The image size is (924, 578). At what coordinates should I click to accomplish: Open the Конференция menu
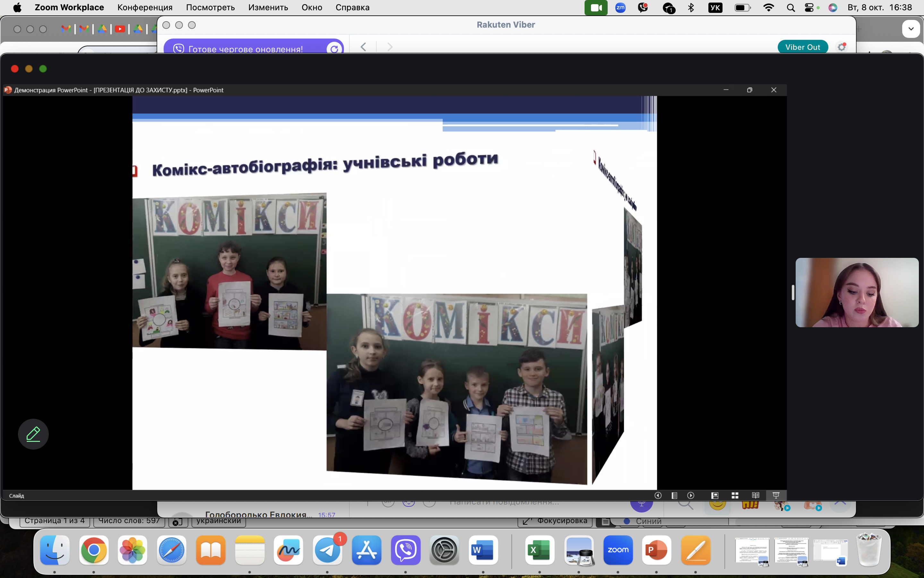click(145, 8)
